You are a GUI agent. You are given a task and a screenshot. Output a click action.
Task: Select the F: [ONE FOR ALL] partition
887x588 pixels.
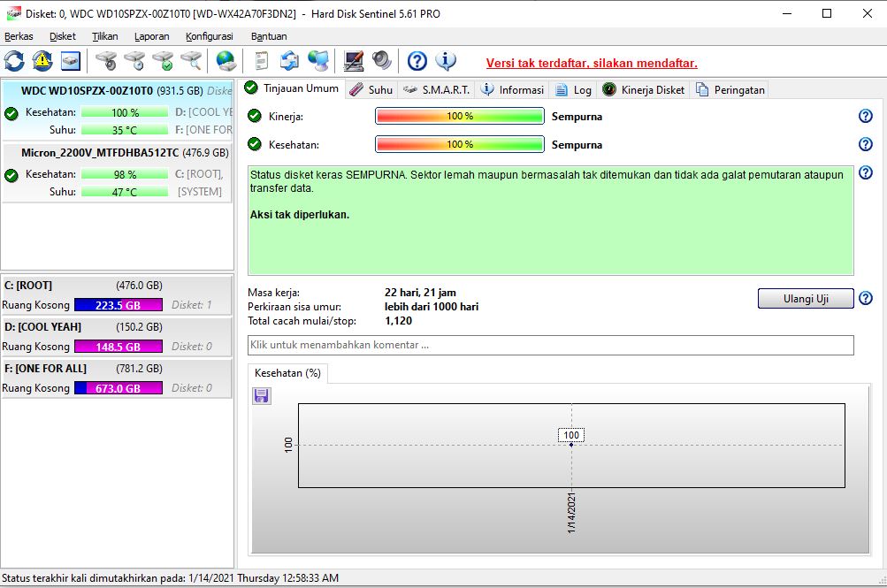pyautogui.click(x=118, y=378)
